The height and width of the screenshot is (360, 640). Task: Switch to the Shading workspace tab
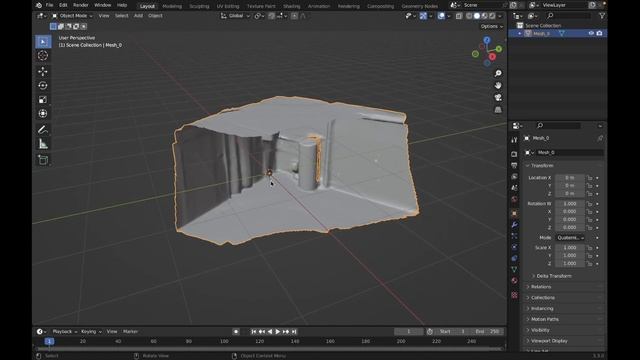292,6
